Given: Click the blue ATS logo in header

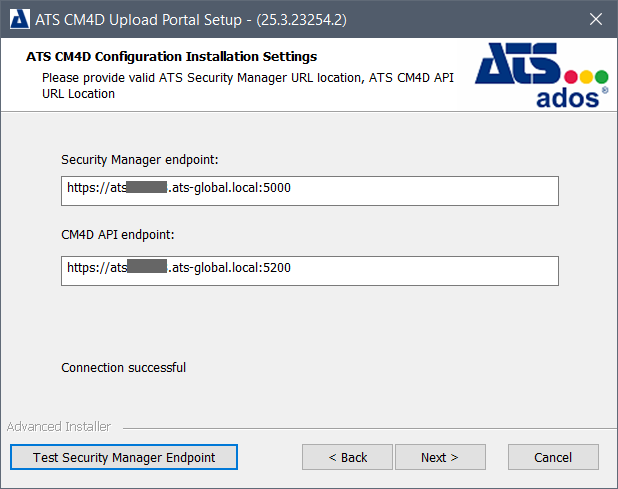Looking at the screenshot, I should pyautogui.click(x=517, y=65).
